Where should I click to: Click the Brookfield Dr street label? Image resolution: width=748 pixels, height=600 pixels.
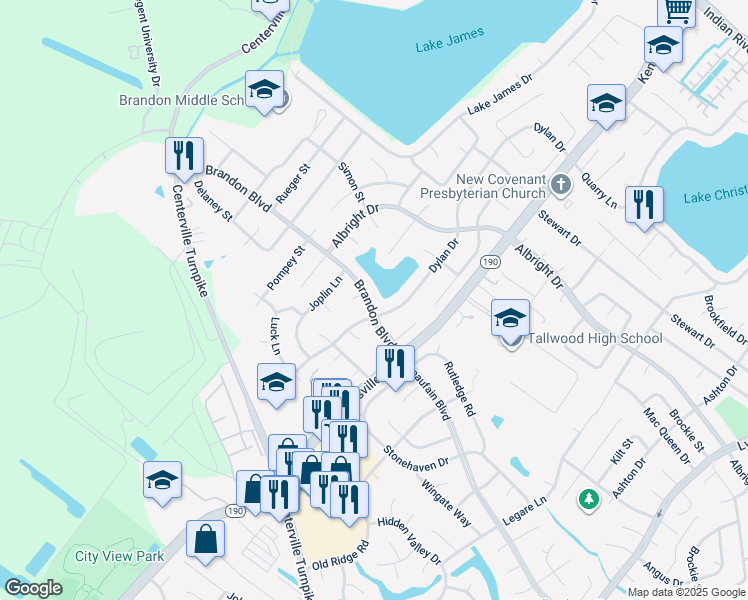tap(726, 320)
